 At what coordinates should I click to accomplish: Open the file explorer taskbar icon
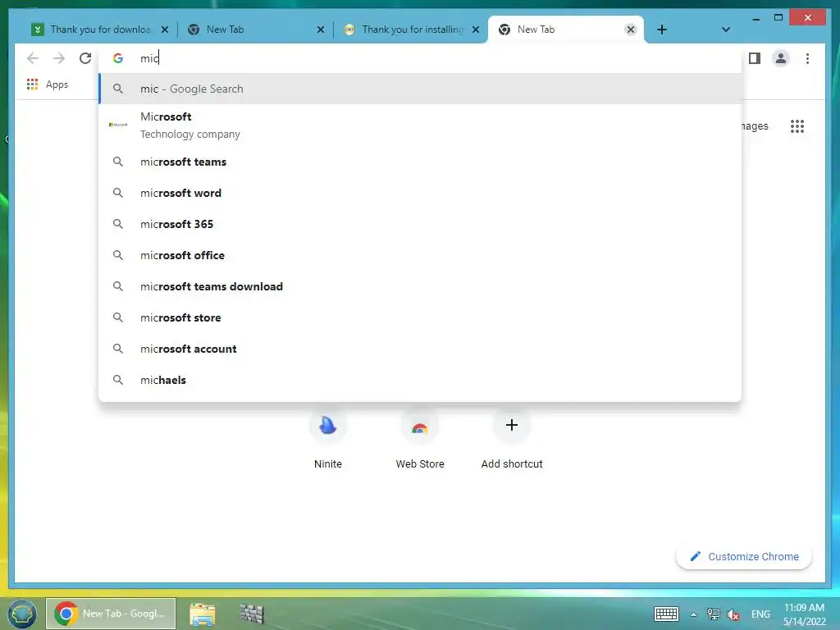203,614
